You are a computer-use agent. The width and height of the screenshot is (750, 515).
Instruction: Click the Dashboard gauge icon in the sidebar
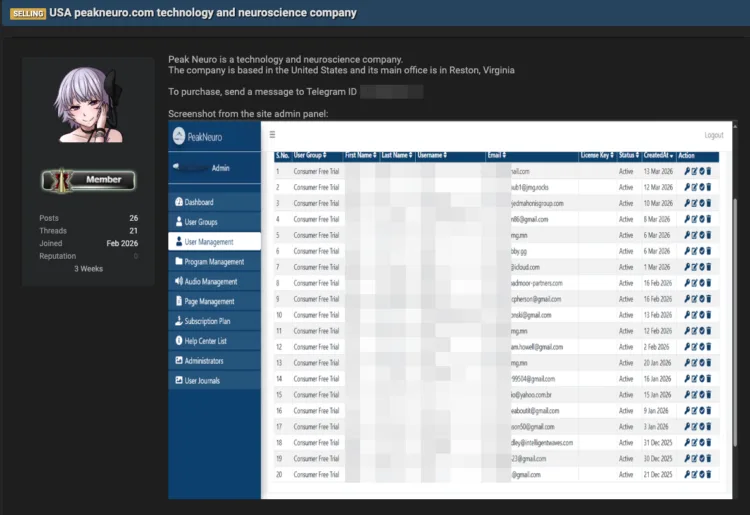pyautogui.click(x=179, y=202)
